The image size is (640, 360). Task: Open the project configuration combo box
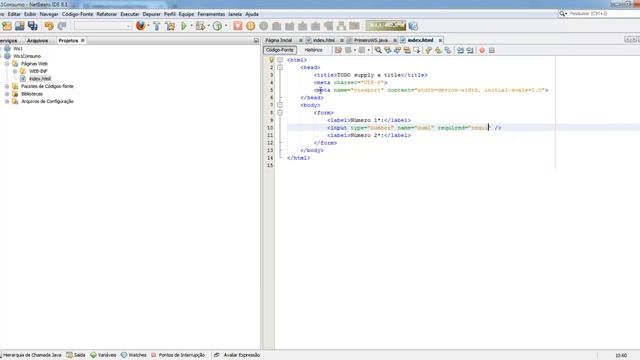pyautogui.click(x=103, y=26)
